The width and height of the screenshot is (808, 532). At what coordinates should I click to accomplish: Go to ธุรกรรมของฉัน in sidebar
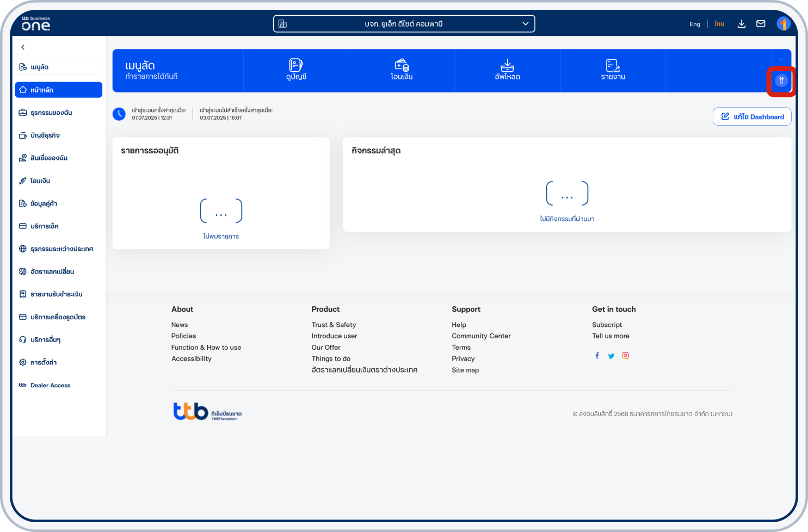click(x=51, y=113)
